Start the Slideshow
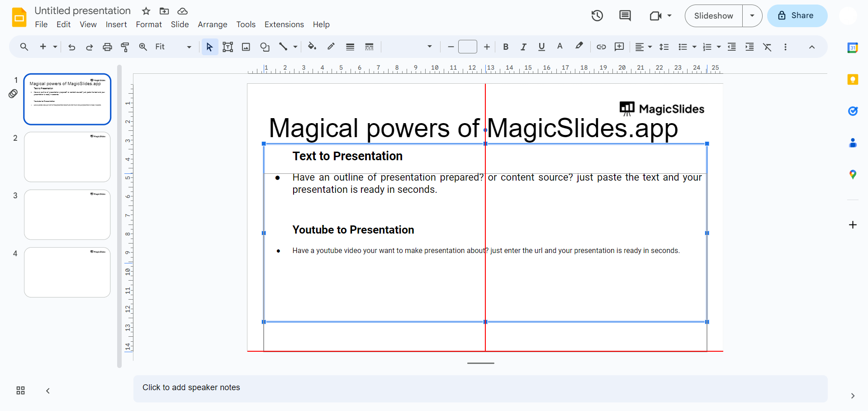The width and height of the screenshot is (868, 411). (x=713, y=16)
